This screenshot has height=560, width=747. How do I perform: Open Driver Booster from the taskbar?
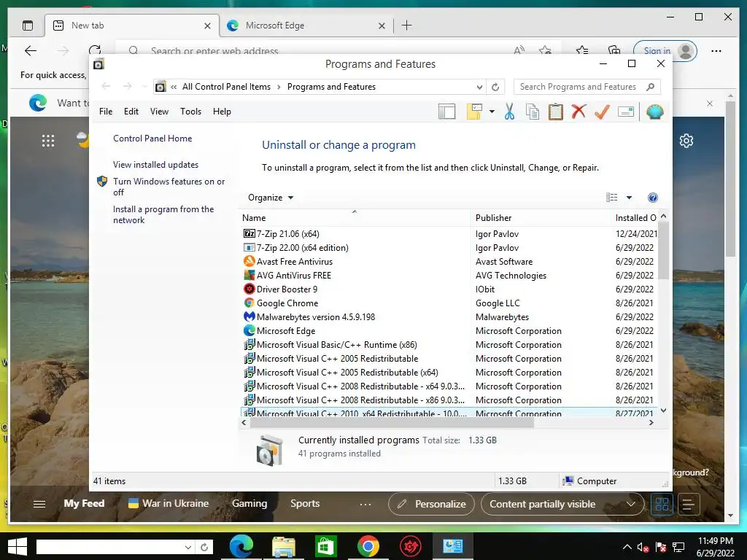(411, 545)
